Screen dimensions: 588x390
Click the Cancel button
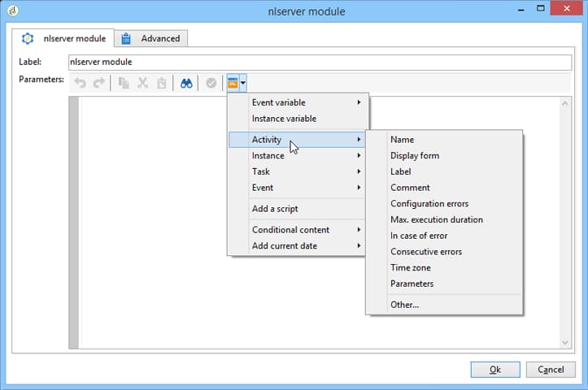click(x=551, y=370)
